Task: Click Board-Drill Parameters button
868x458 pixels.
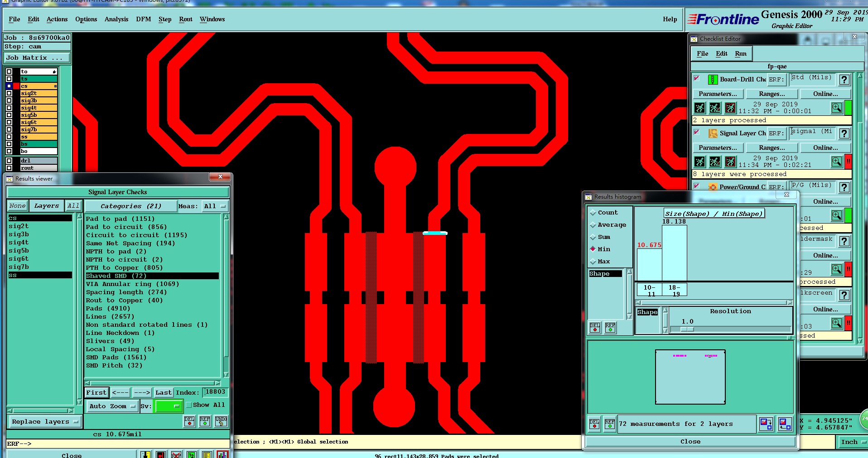Action: (x=718, y=94)
